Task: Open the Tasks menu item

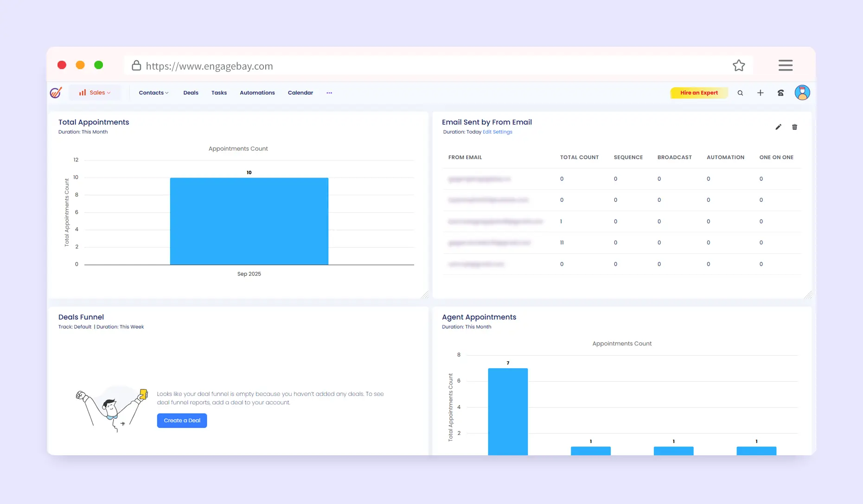Action: (219, 93)
